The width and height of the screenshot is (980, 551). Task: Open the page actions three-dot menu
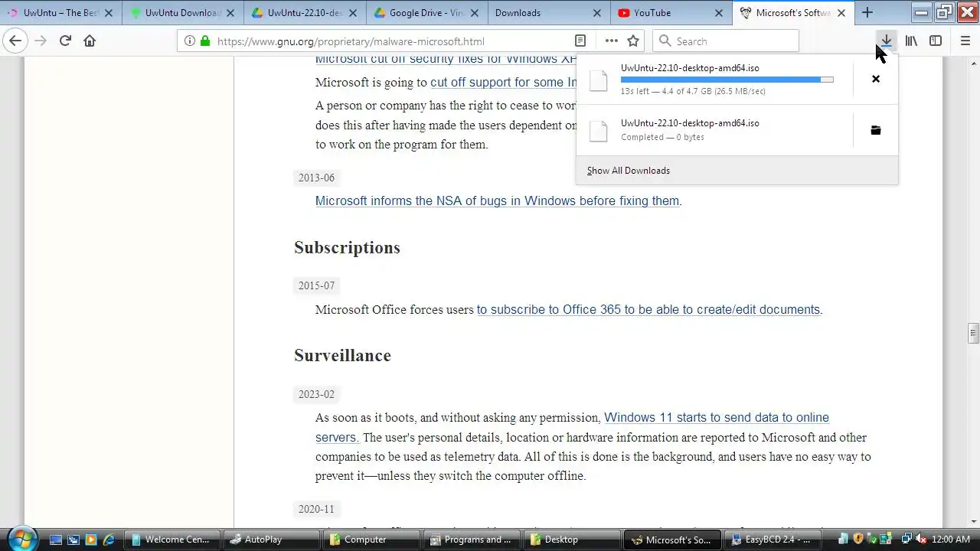coord(611,41)
